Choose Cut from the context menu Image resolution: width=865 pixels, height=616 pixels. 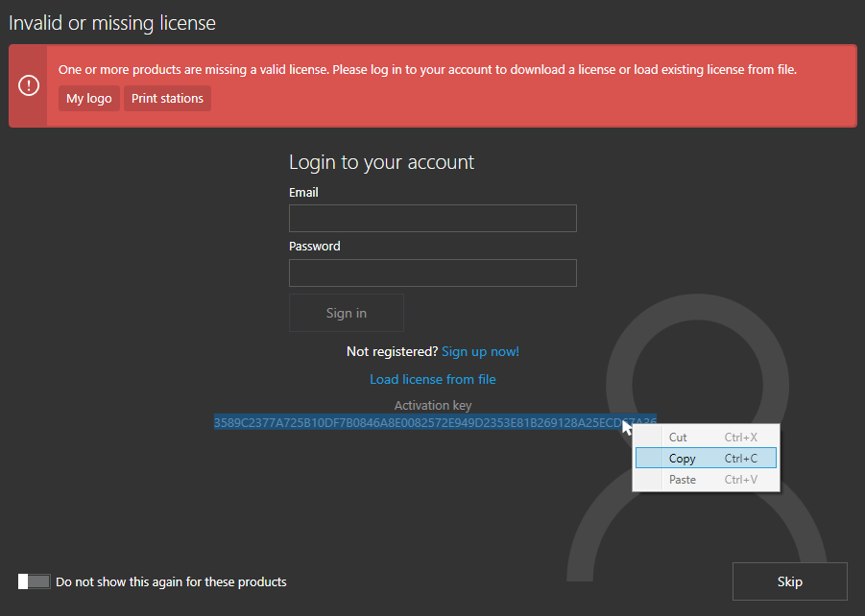(x=678, y=438)
